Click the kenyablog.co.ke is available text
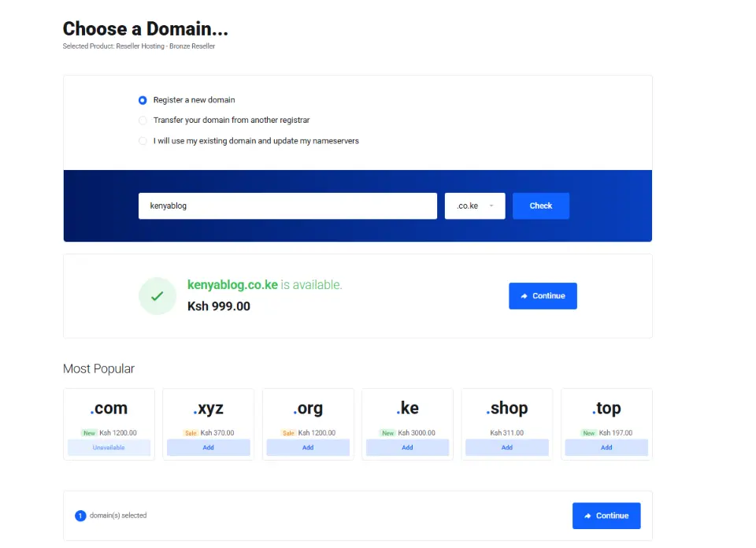 [265, 285]
